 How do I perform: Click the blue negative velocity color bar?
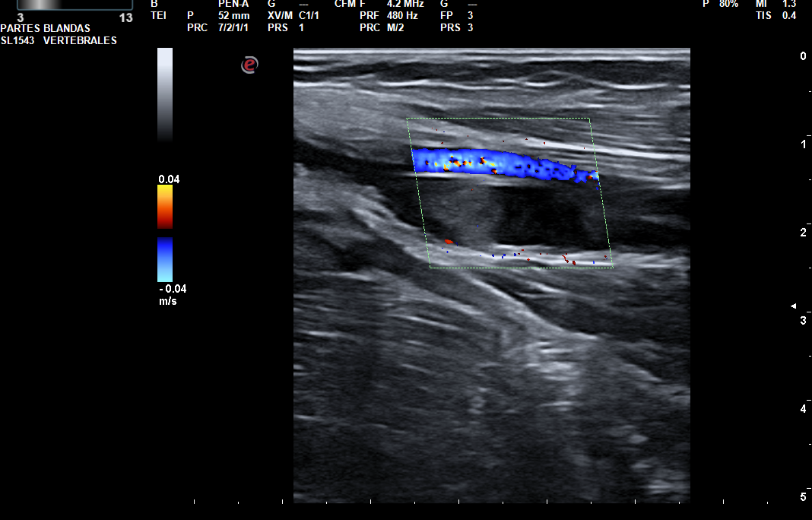(x=165, y=259)
